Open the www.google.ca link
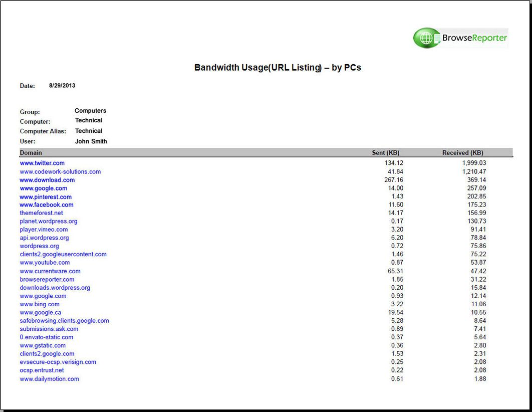532x412 pixels. click(41, 312)
